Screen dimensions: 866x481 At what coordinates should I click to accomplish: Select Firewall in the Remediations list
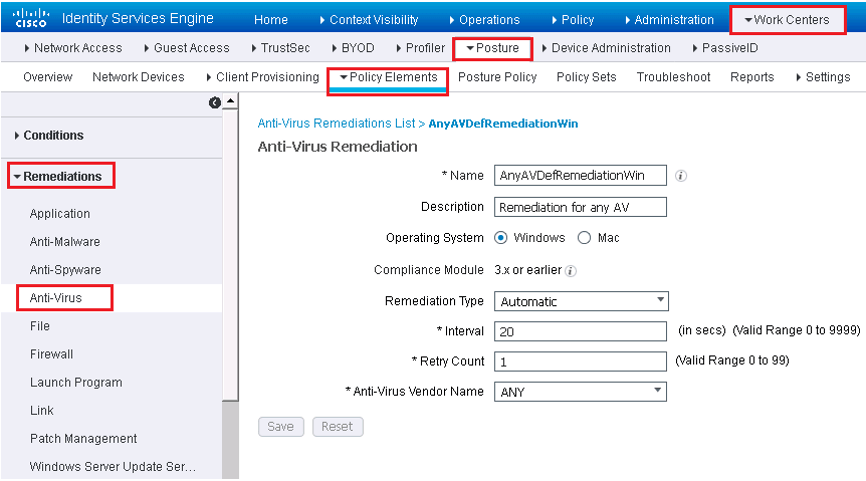click(x=51, y=354)
